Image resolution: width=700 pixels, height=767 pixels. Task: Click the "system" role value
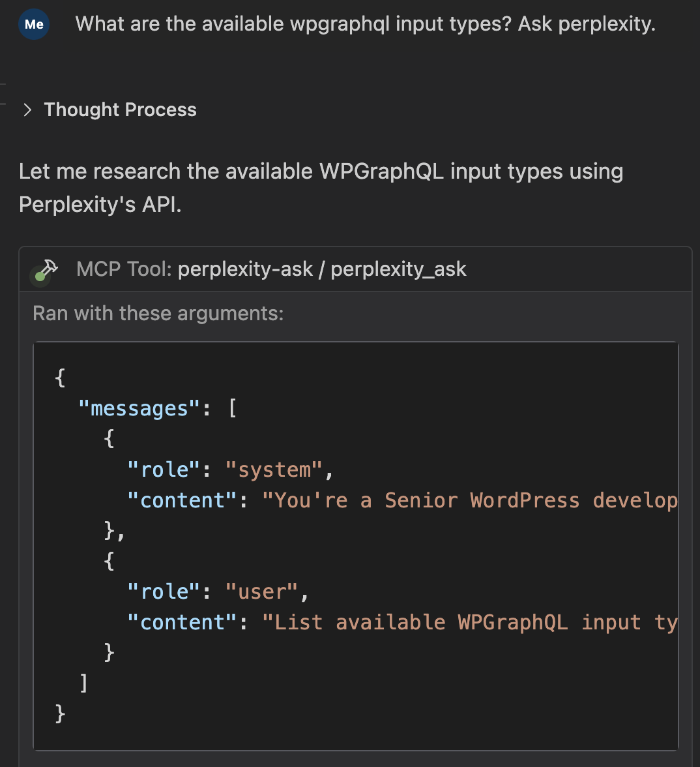tap(274, 470)
